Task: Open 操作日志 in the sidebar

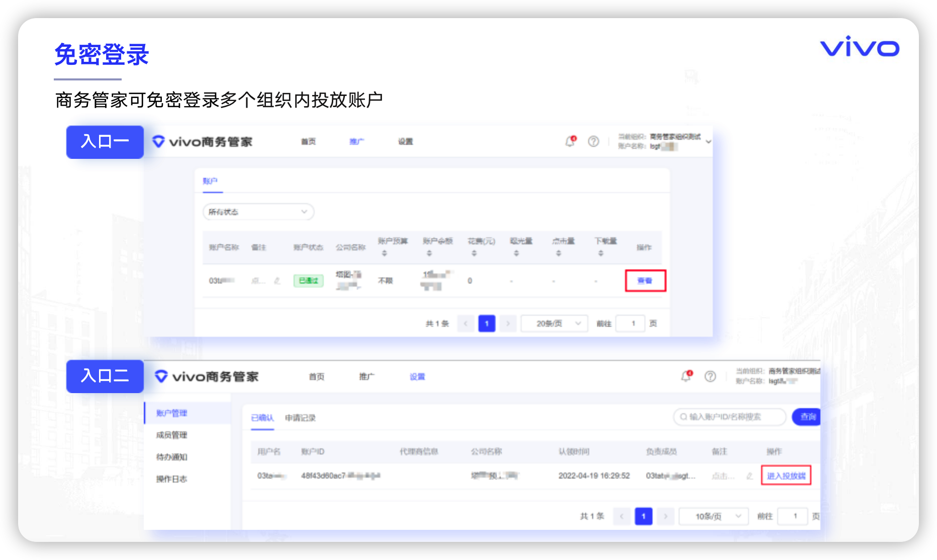Action: pos(171,479)
